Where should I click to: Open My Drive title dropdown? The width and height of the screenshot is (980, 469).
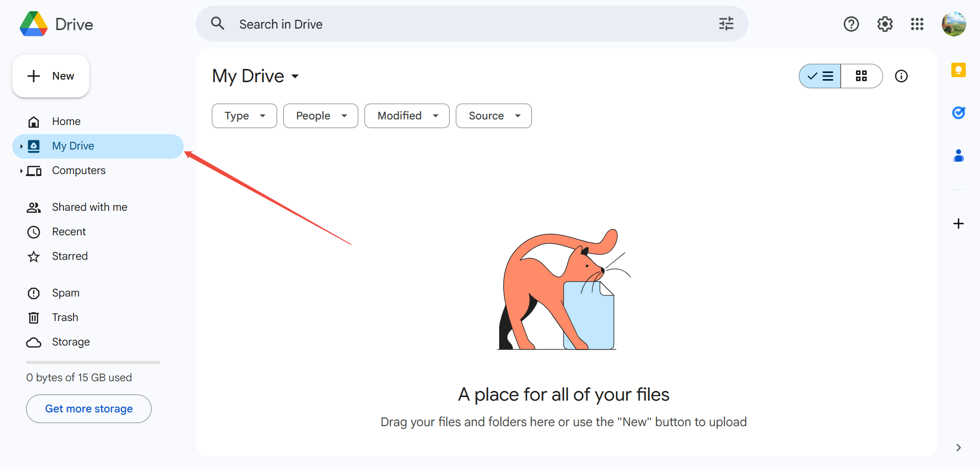pos(256,76)
